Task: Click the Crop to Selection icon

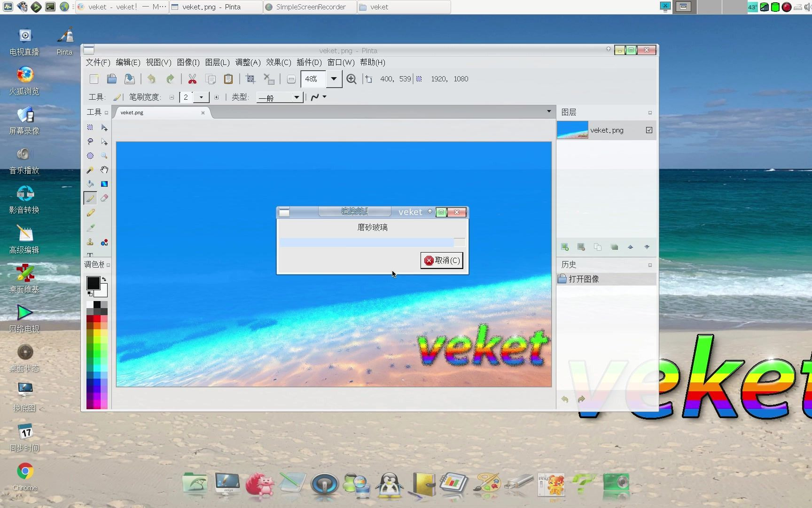Action: click(x=250, y=79)
